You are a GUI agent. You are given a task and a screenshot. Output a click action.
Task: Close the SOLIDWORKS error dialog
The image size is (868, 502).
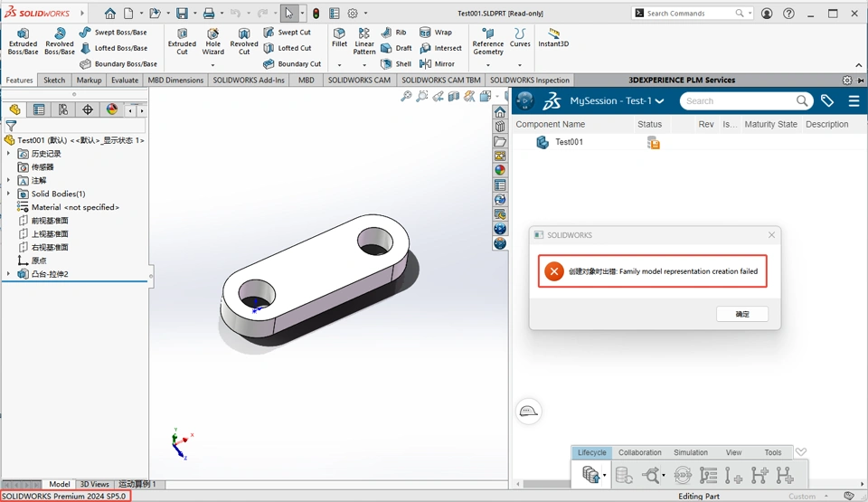[x=771, y=235]
